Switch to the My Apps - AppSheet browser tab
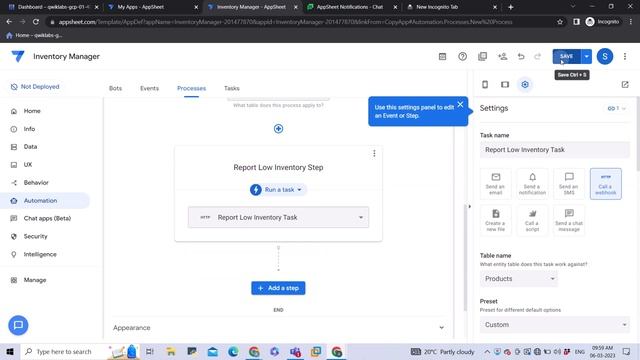 click(x=152, y=7)
